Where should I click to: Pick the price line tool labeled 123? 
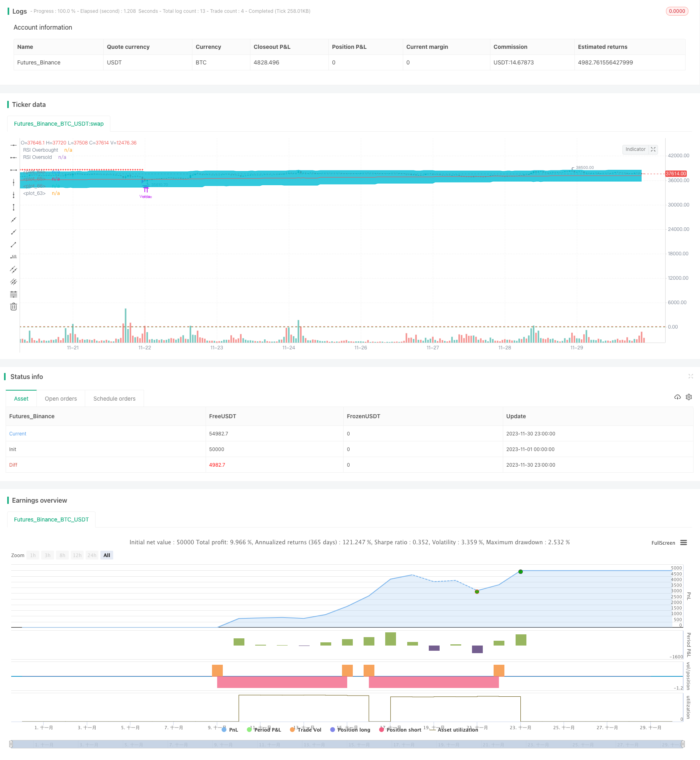14,257
